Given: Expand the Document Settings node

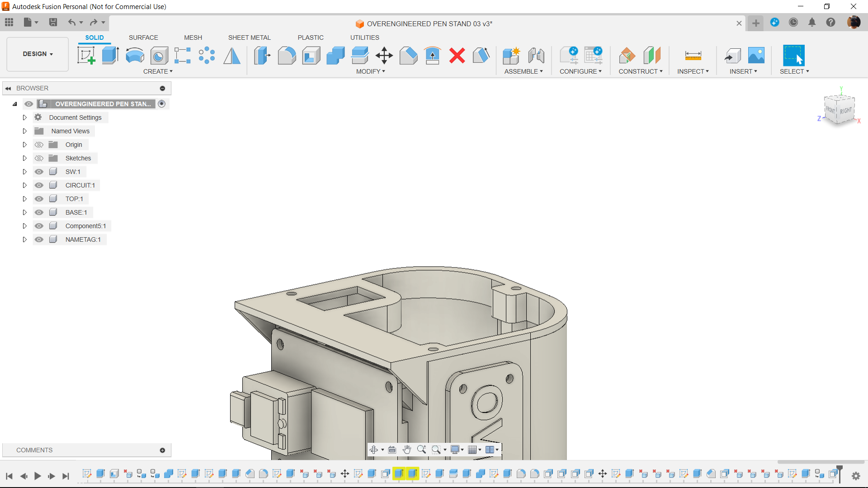Looking at the screenshot, I should point(25,117).
